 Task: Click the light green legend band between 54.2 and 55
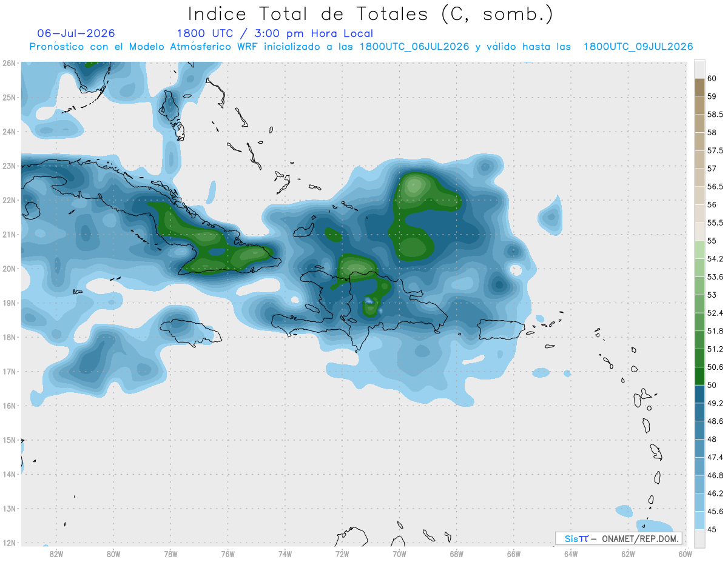tap(699, 250)
